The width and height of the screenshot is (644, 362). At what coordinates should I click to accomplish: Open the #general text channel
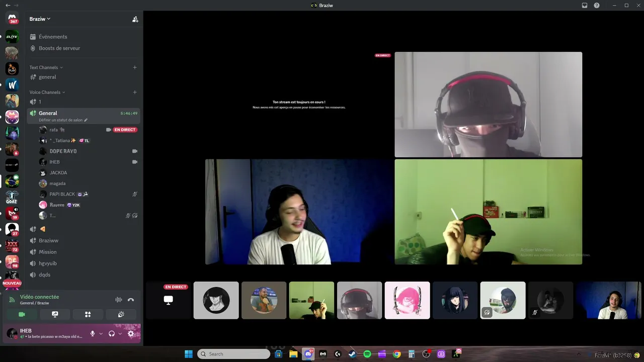[84, 77]
